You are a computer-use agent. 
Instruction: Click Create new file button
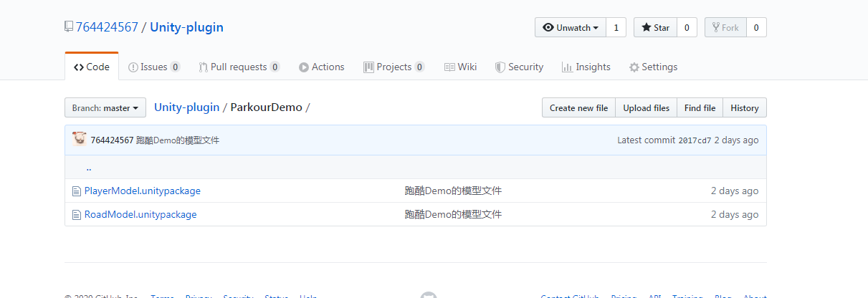coord(578,107)
